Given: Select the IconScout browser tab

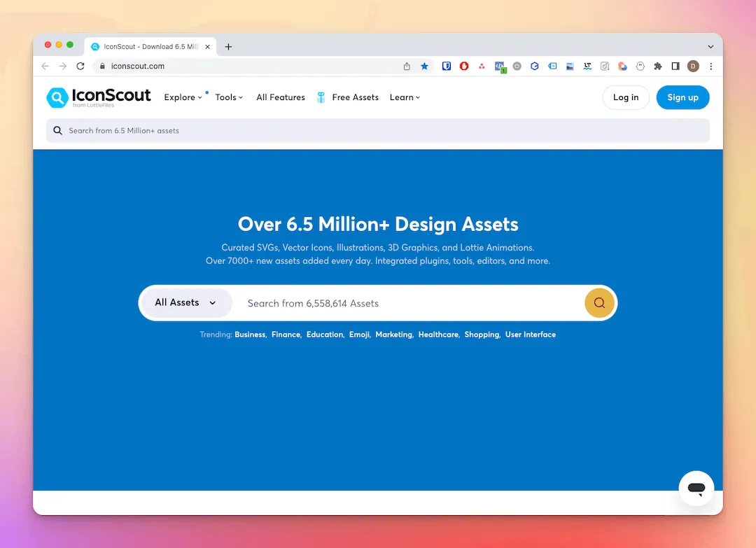Looking at the screenshot, I should click(150, 47).
